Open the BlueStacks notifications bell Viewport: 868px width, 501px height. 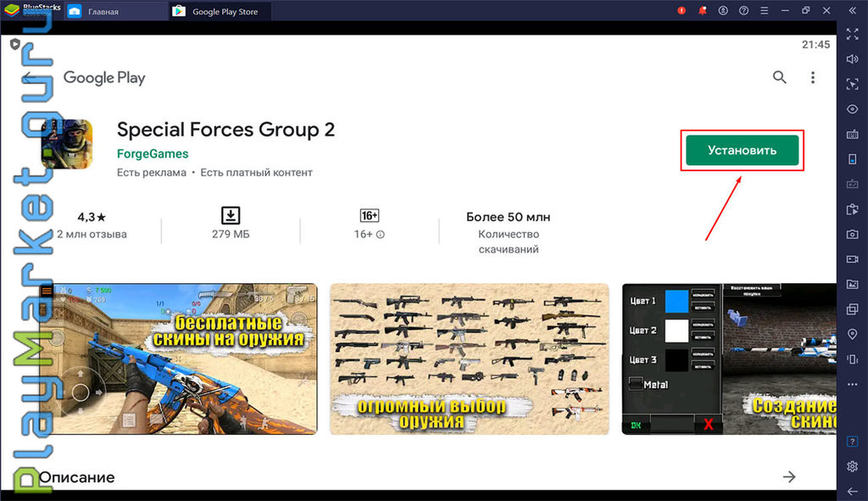tap(703, 10)
